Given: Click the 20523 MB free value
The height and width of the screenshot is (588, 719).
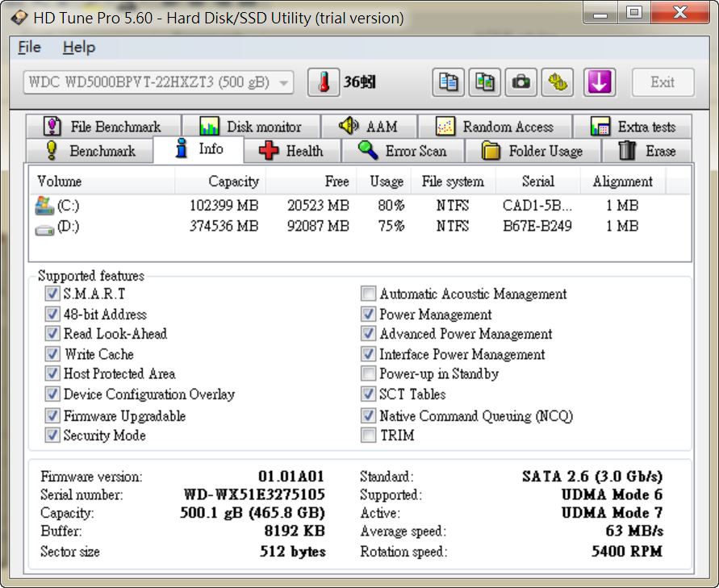Looking at the screenshot, I should click(x=318, y=206).
